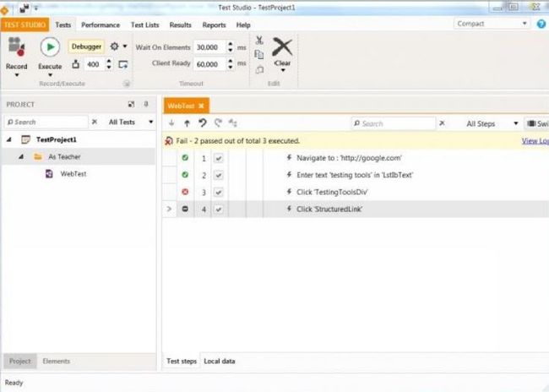The image size is (549, 392).
Task: Clear the Project panel search
Action: pos(95,122)
